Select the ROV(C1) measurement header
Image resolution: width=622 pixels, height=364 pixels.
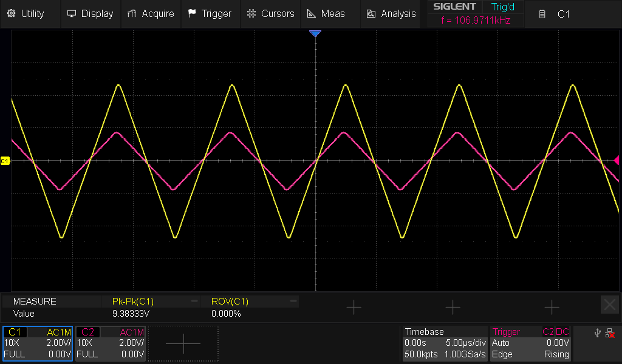coord(230,302)
